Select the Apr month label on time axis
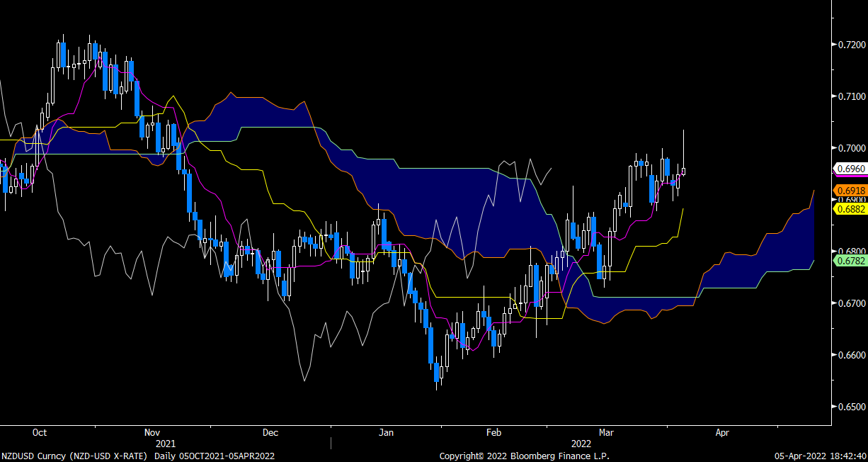Image resolution: width=868 pixels, height=462 pixels. pyautogui.click(x=722, y=432)
